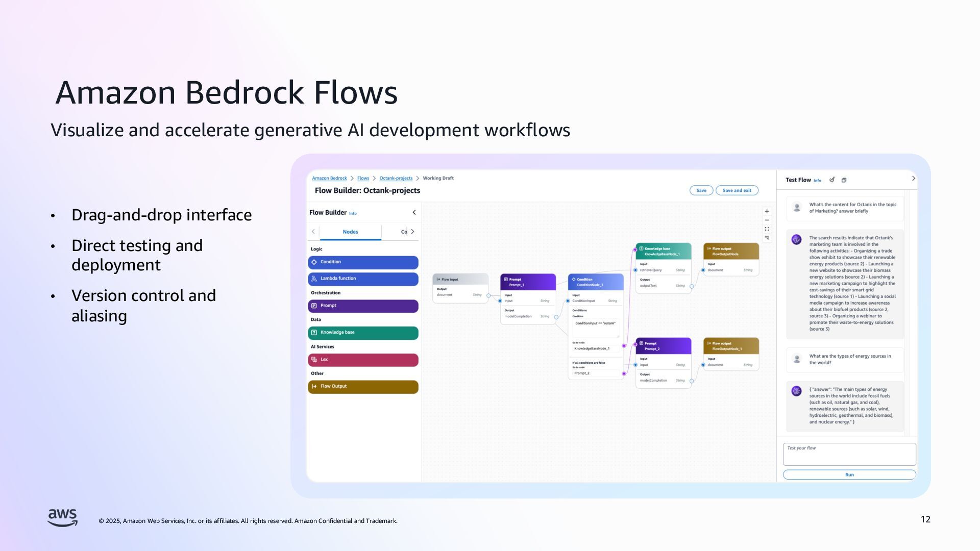
Task: Open the partially visible tab after Nodes
Action: click(404, 232)
